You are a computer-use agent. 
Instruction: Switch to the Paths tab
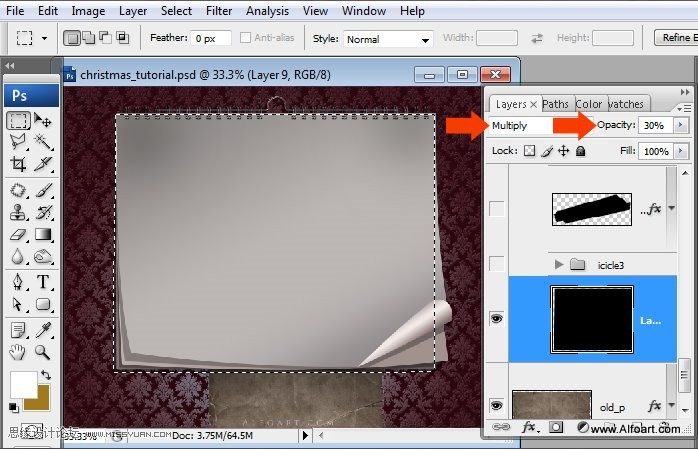coord(555,104)
